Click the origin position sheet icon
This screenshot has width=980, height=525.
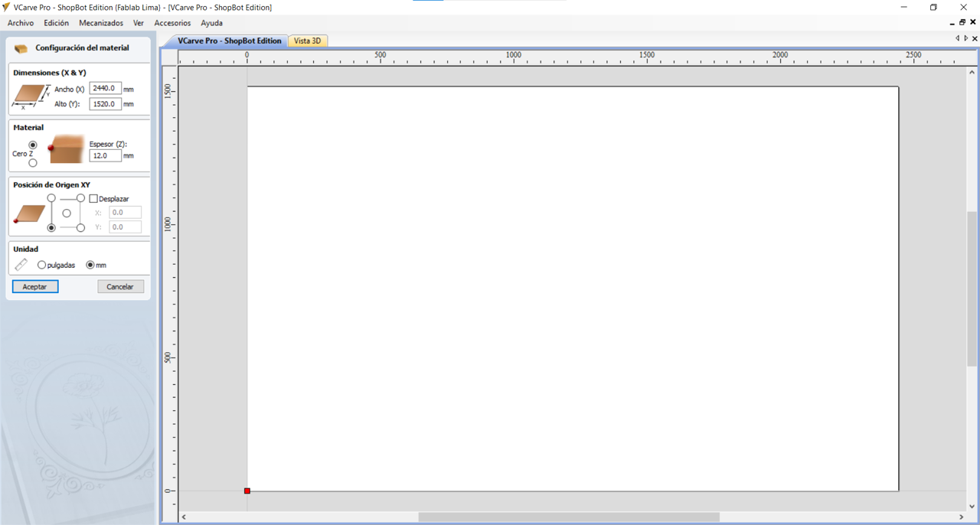point(29,214)
